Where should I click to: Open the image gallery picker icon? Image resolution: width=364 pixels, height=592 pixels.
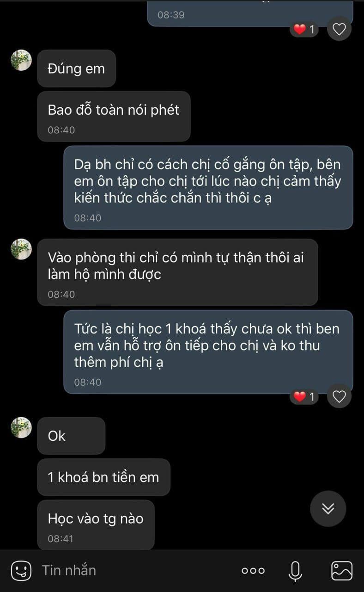tap(342, 571)
